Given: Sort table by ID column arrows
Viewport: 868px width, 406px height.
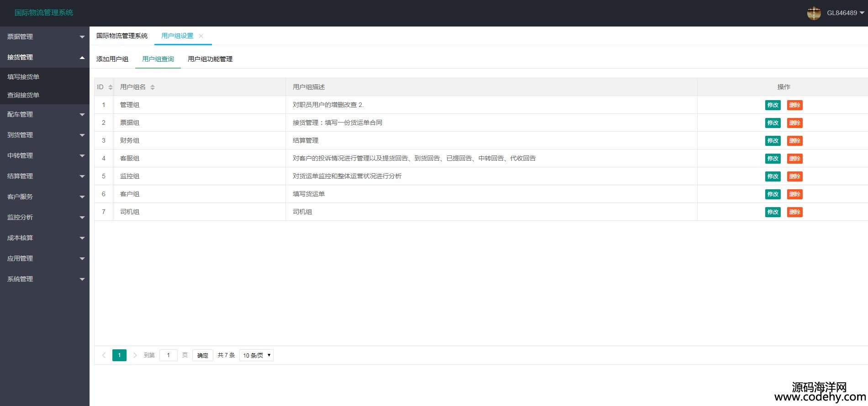Looking at the screenshot, I should tap(110, 87).
